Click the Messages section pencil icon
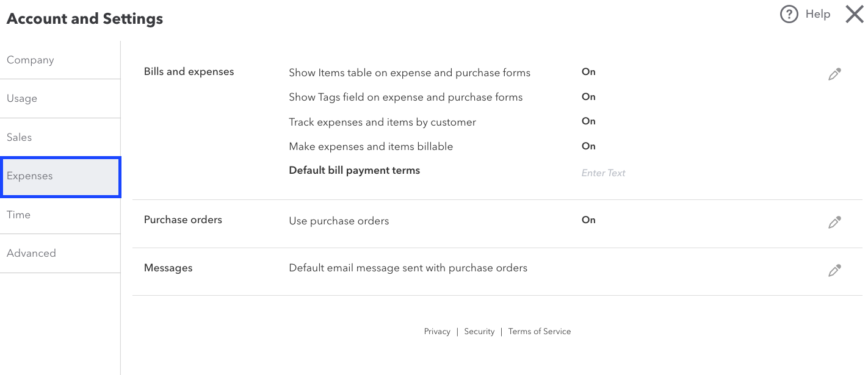 pyautogui.click(x=834, y=271)
